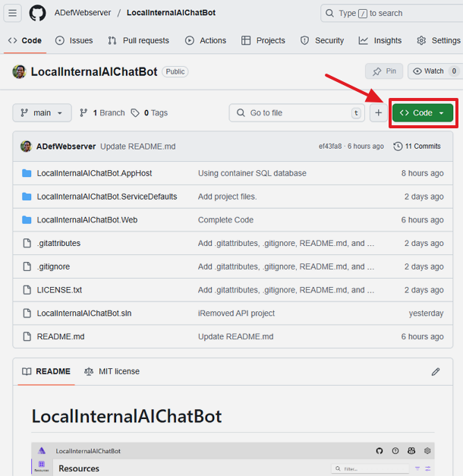The height and width of the screenshot is (476, 463).
Task: View the '1 Branch' link
Action: pyautogui.click(x=102, y=113)
